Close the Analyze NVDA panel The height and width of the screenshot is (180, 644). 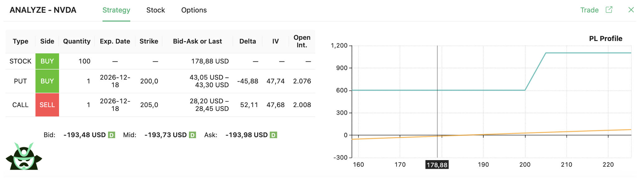click(631, 10)
